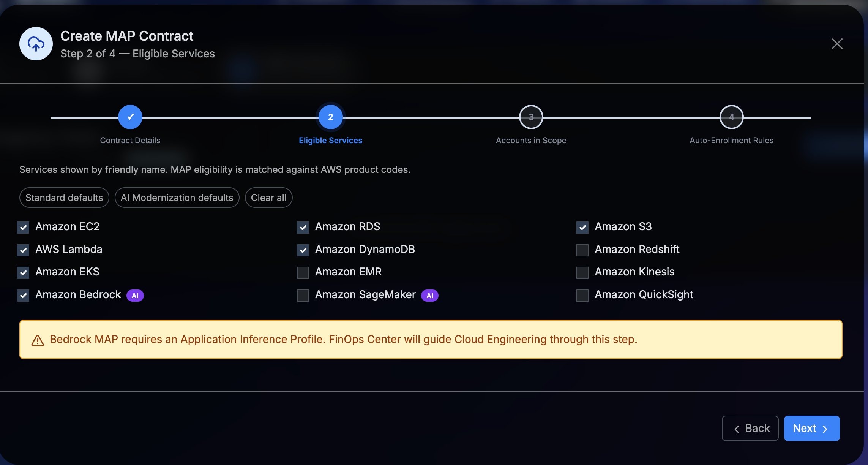Image resolution: width=868 pixels, height=465 pixels.
Task: Enable Amazon SageMaker
Action: [x=303, y=295]
